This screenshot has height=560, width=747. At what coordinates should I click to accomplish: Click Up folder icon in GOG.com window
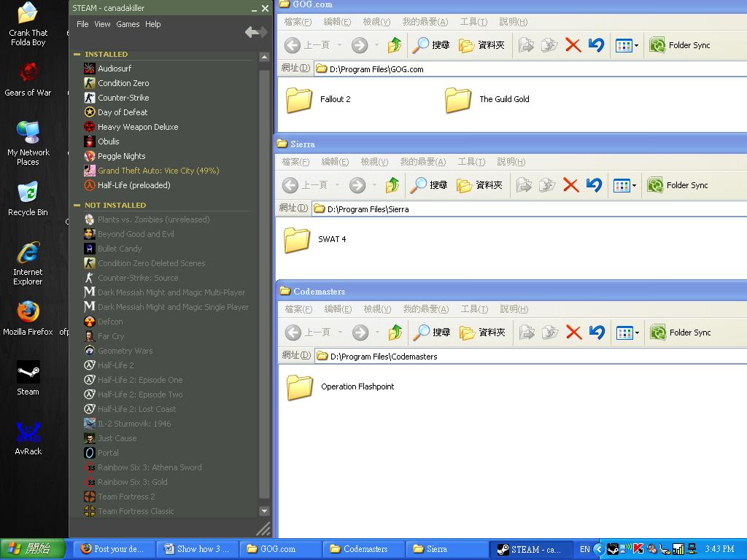395,45
